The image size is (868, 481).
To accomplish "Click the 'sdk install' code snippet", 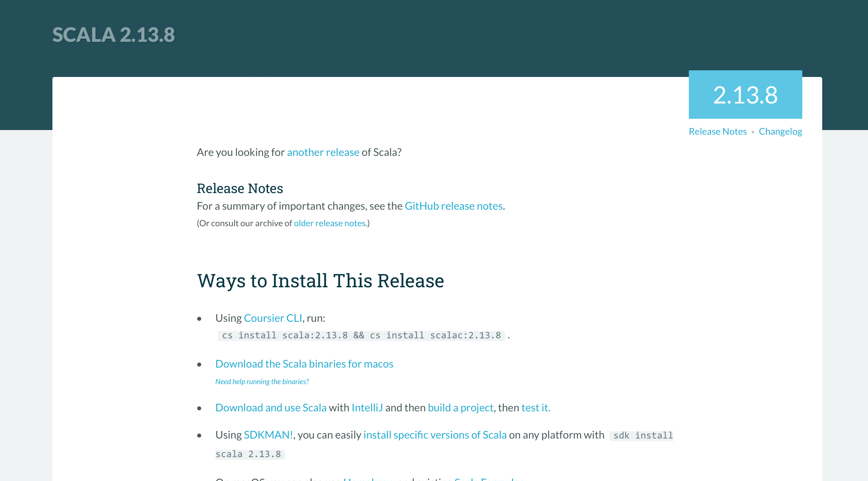I will (641, 436).
